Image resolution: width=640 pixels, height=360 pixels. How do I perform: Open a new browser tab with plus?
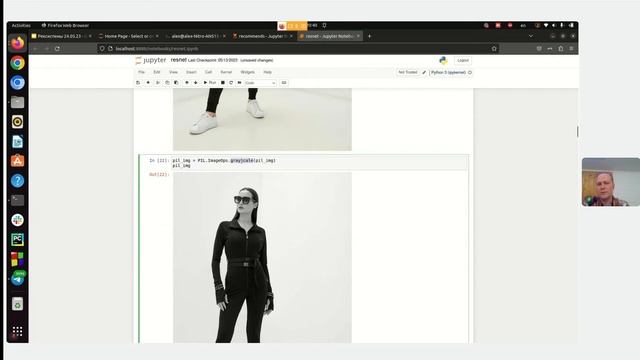point(369,36)
